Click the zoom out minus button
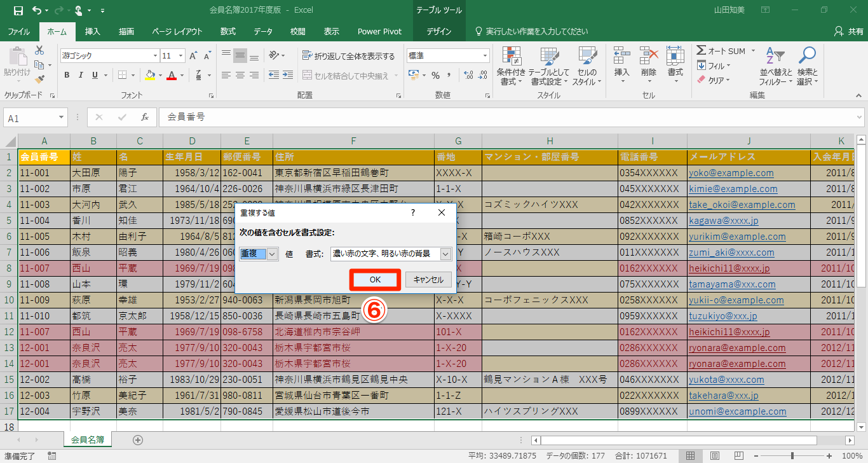The image size is (868, 463). tap(755, 456)
